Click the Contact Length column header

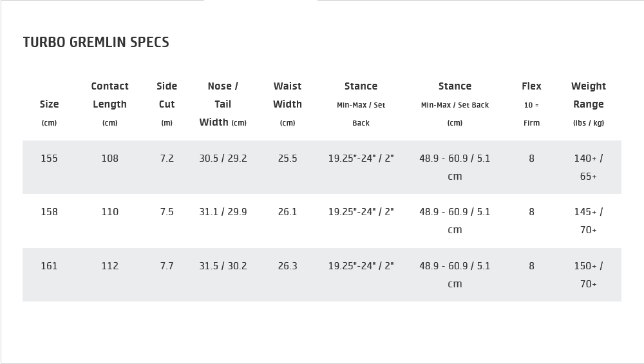point(110,95)
